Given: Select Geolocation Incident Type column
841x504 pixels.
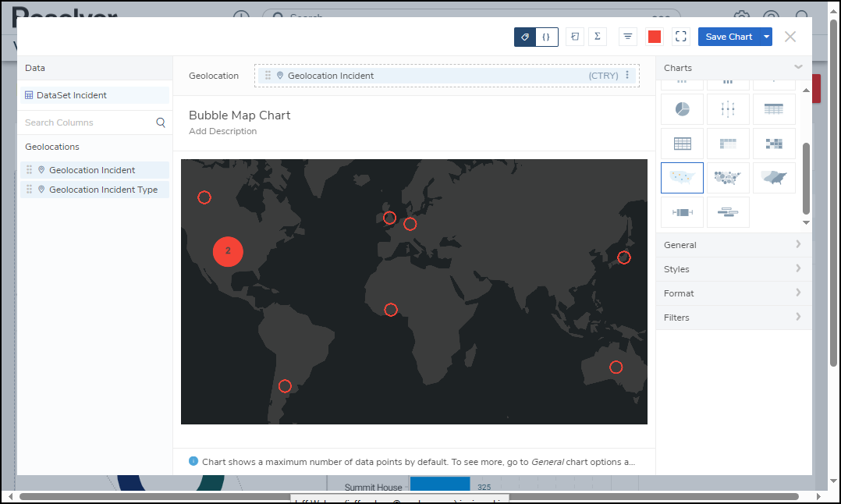Looking at the screenshot, I should tap(103, 190).
